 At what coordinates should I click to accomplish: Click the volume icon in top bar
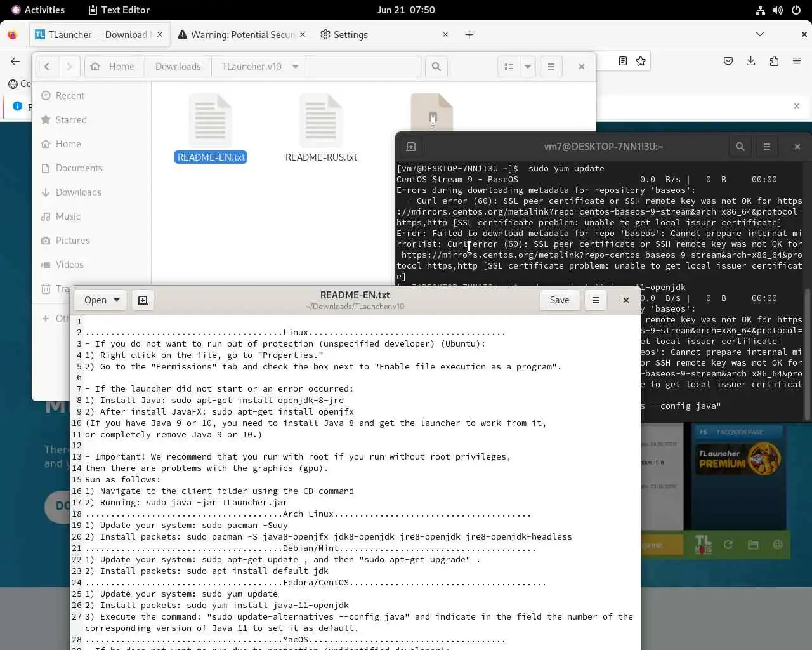pos(778,10)
